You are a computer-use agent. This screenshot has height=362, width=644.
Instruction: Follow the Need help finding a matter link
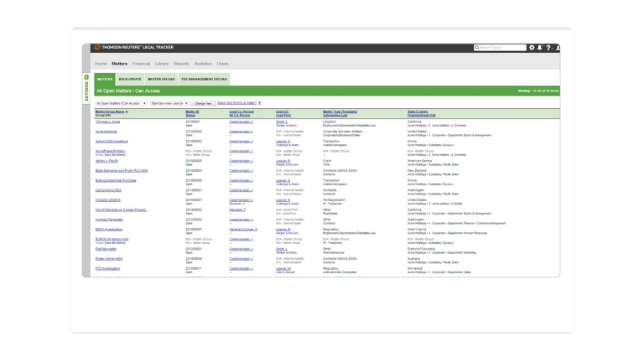(x=236, y=103)
